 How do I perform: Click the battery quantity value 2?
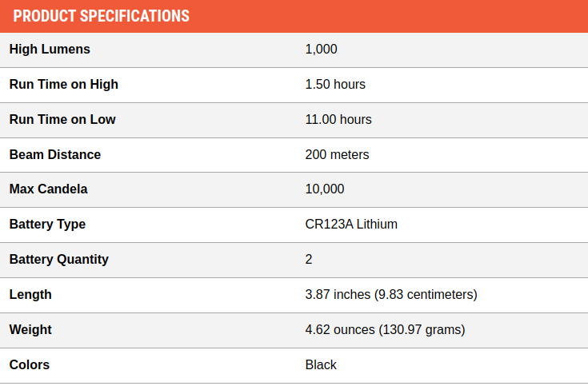(309, 260)
